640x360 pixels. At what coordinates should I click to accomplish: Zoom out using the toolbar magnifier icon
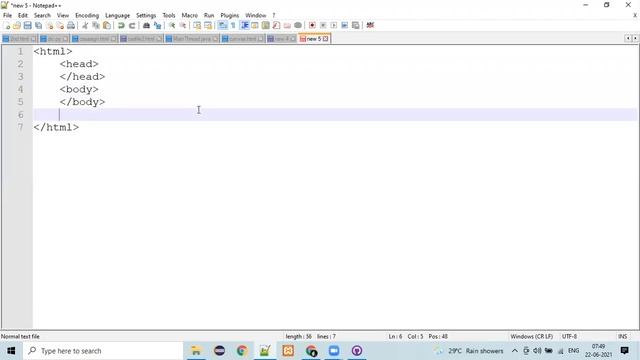tap(182, 25)
